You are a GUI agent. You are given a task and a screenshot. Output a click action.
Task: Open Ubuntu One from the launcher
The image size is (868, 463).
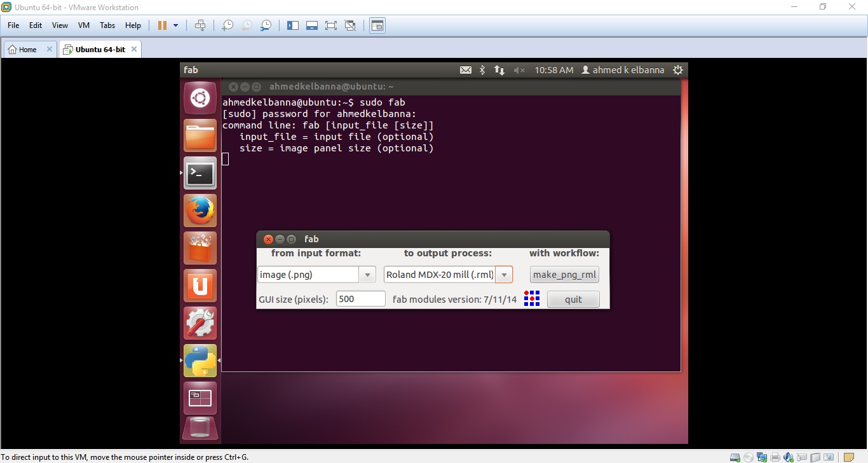[x=200, y=286]
